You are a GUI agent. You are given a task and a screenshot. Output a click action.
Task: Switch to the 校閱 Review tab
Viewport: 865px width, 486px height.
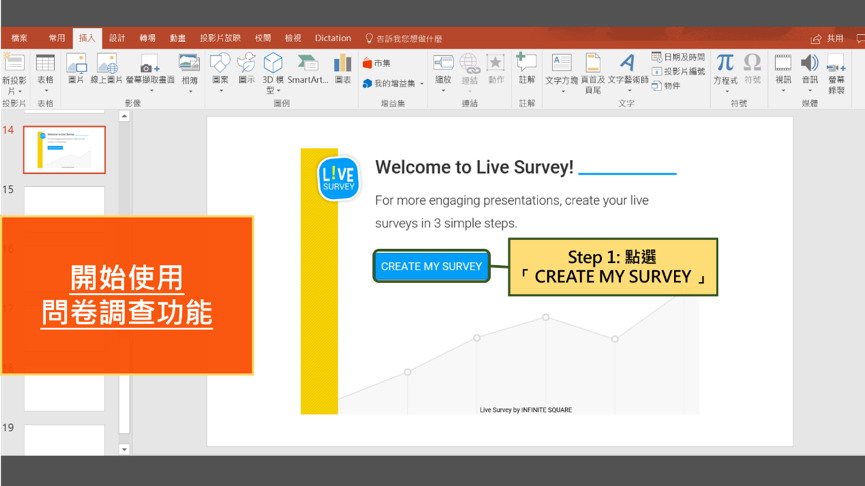pos(263,38)
